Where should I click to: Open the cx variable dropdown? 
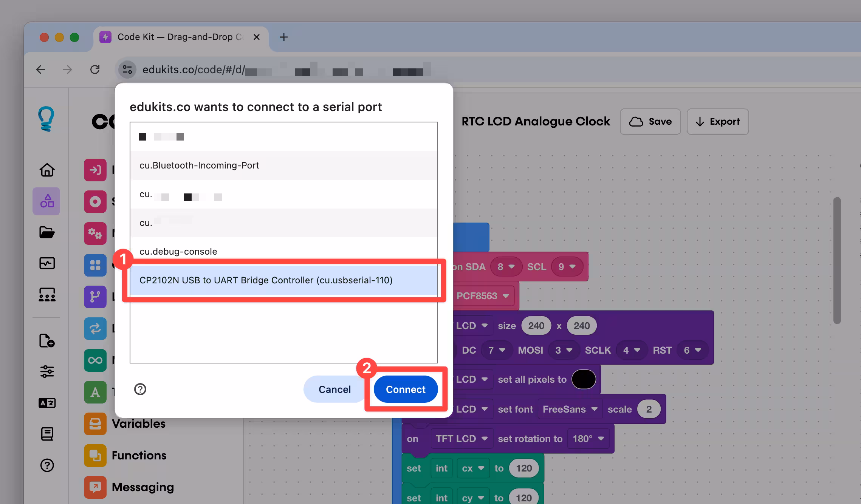point(473,468)
